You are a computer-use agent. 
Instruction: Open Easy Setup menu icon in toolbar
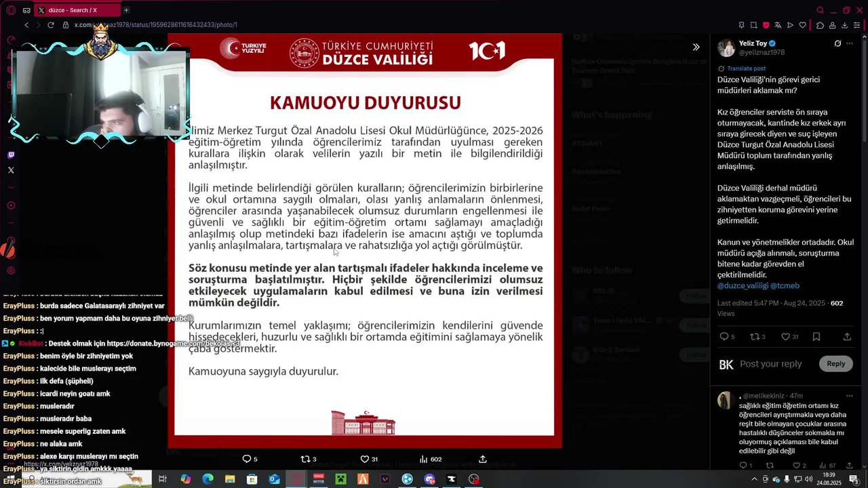(858, 25)
